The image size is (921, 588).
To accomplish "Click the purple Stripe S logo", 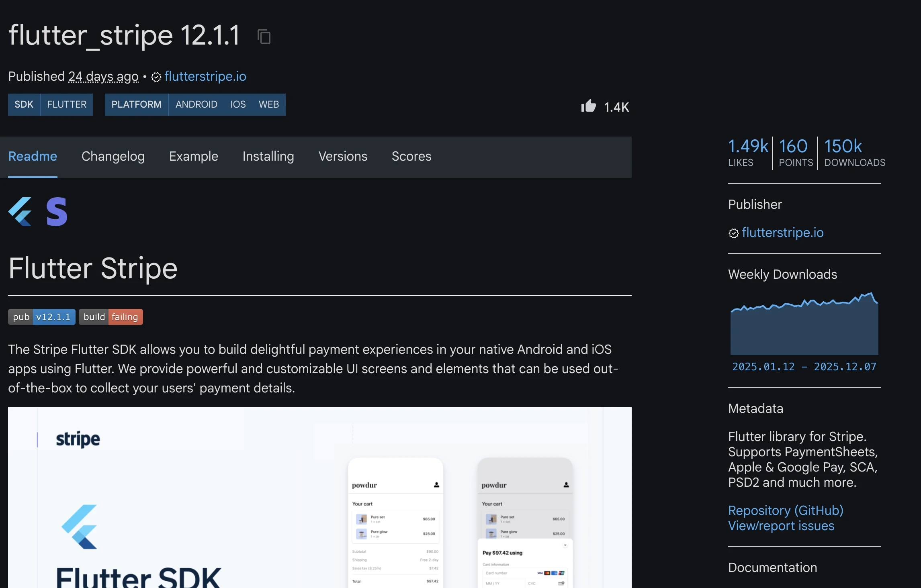I will pos(57,212).
